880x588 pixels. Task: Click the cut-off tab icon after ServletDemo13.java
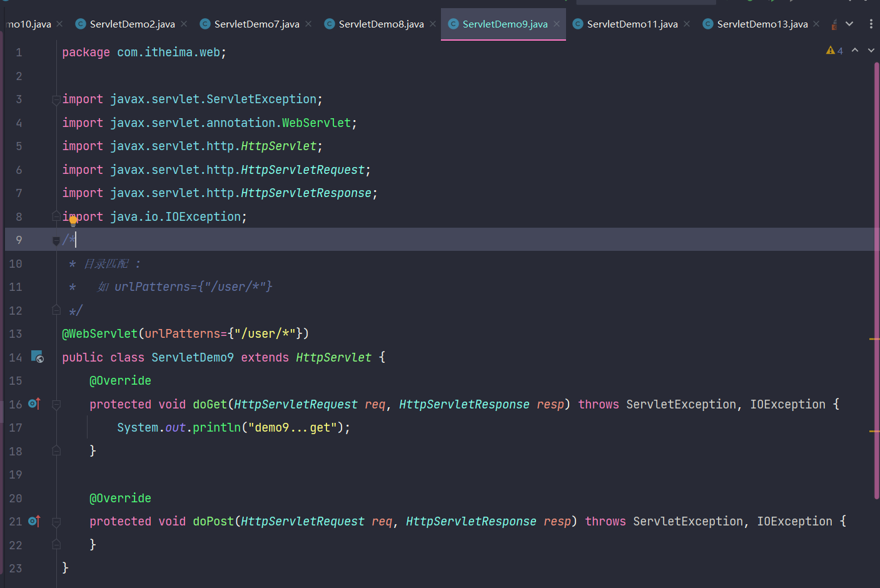(834, 24)
